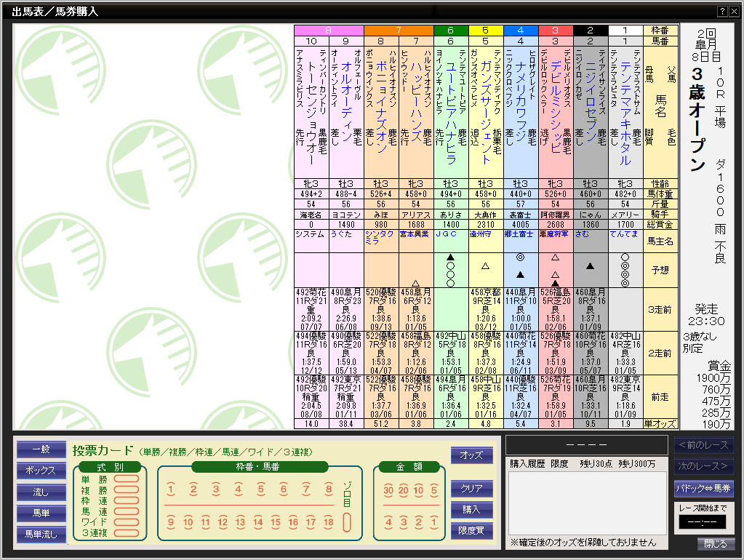Viewport: 744px width, 560px height.
Task: Click owner name 郷土富士
Action: (x=519, y=234)
